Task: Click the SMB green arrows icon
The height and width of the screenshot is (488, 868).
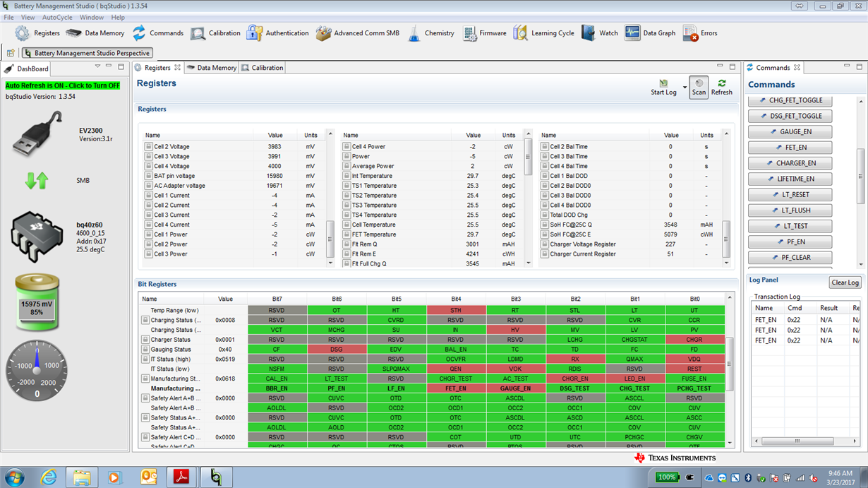Action: [37, 180]
